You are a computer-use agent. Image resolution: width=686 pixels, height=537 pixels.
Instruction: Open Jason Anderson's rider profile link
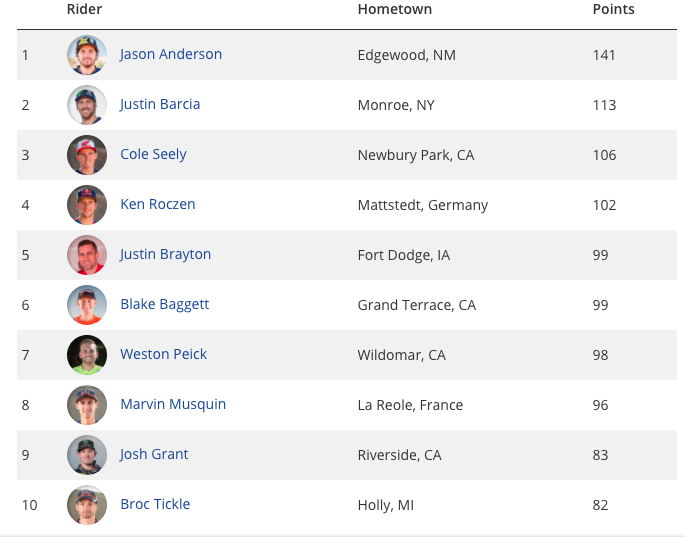(x=171, y=54)
